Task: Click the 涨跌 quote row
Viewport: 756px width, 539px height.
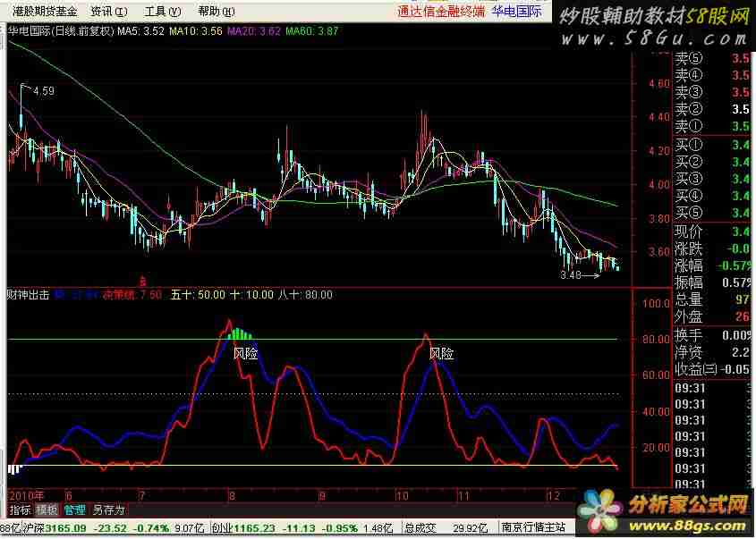Action: (x=712, y=248)
